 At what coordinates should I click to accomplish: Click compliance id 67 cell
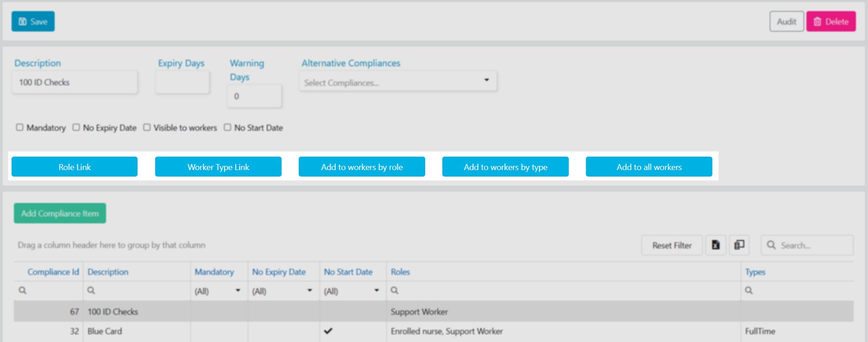(x=49, y=311)
